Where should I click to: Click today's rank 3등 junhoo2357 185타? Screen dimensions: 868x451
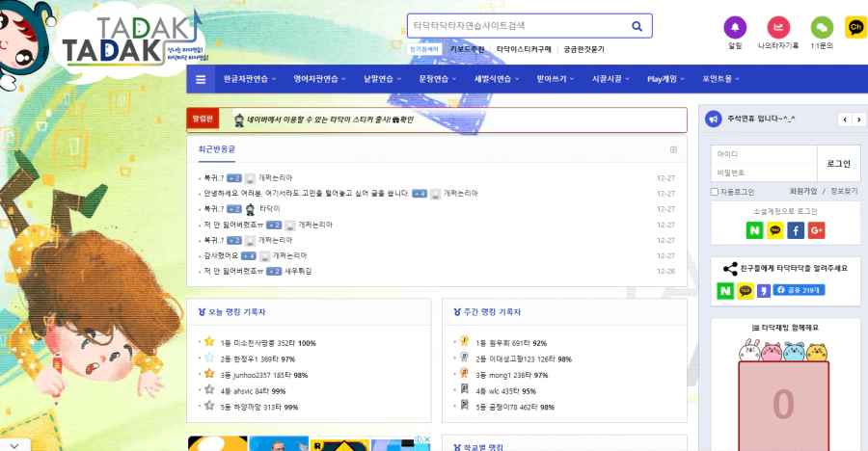[x=263, y=375]
